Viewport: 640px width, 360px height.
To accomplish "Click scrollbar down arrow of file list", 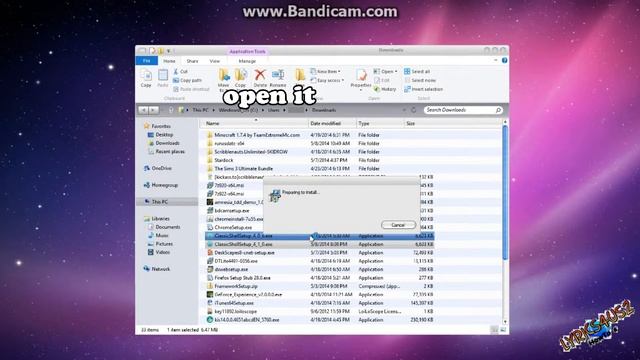I will (x=505, y=322).
